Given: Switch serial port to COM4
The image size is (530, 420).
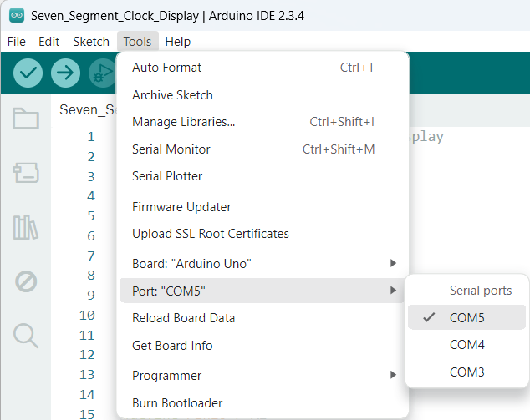Looking at the screenshot, I should 466,345.
